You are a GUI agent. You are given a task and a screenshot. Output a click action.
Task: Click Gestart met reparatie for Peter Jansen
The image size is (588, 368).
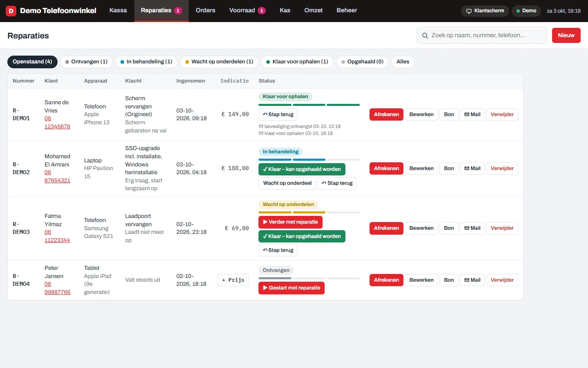pos(292,288)
